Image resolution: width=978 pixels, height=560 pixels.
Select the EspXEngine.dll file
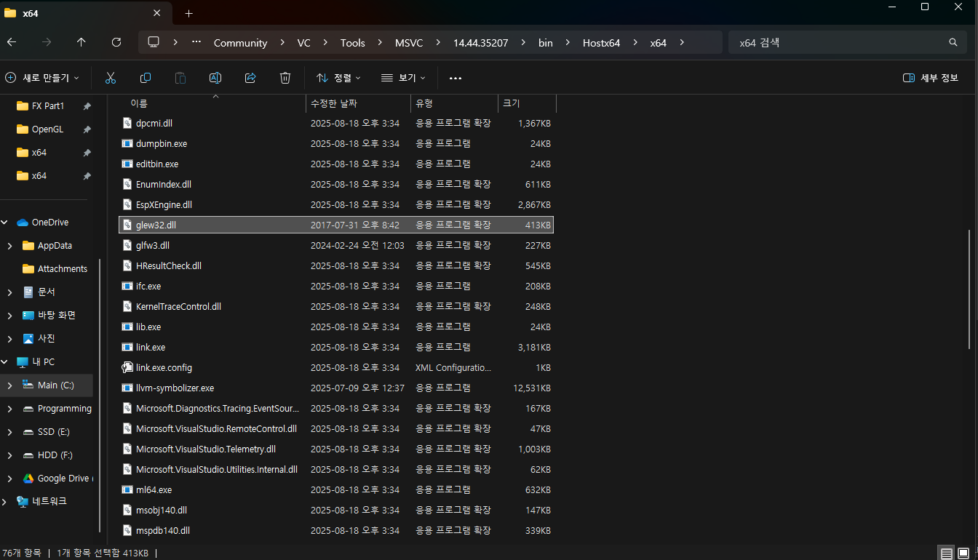point(336,205)
